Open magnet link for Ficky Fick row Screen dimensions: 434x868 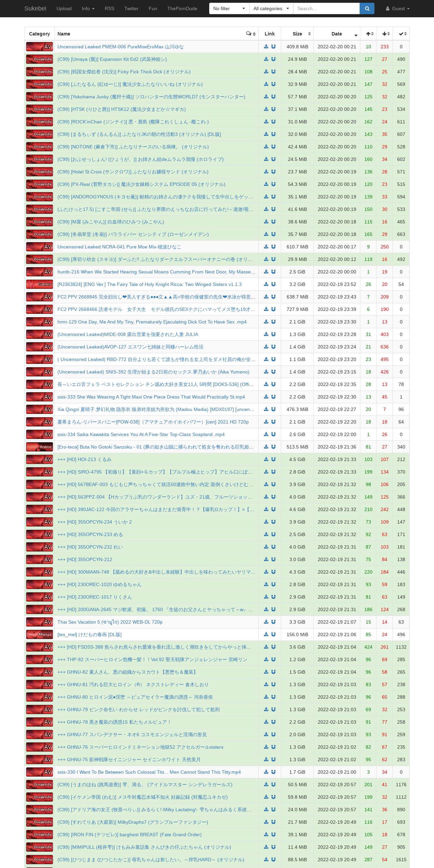[x=273, y=72]
